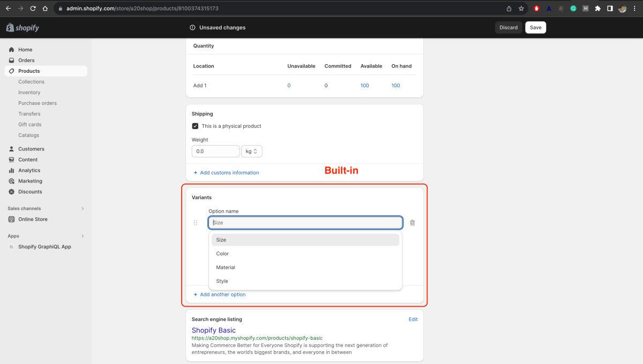This screenshot has height=364, width=643.
Task: Choose Material from the option list
Action: (305, 267)
